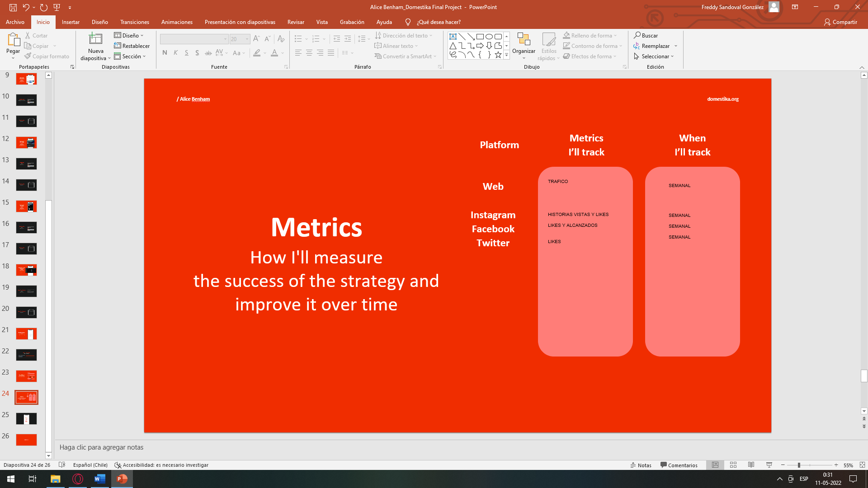The image size is (868, 488).
Task: Open the Transiciones ribbon tab
Action: pos(134,22)
